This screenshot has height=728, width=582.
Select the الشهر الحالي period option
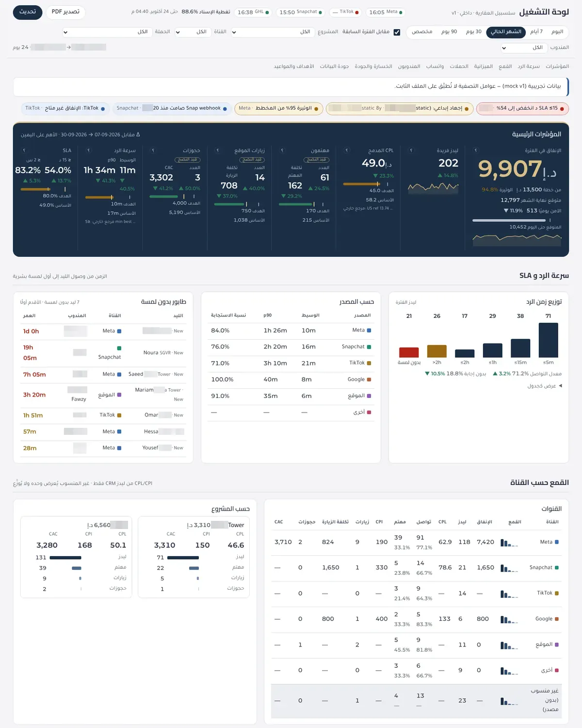click(506, 32)
